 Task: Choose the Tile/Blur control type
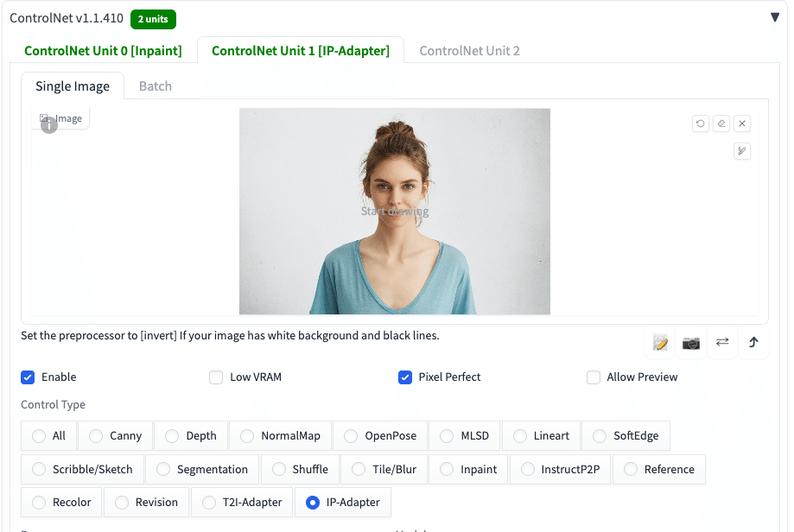coord(384,469)
